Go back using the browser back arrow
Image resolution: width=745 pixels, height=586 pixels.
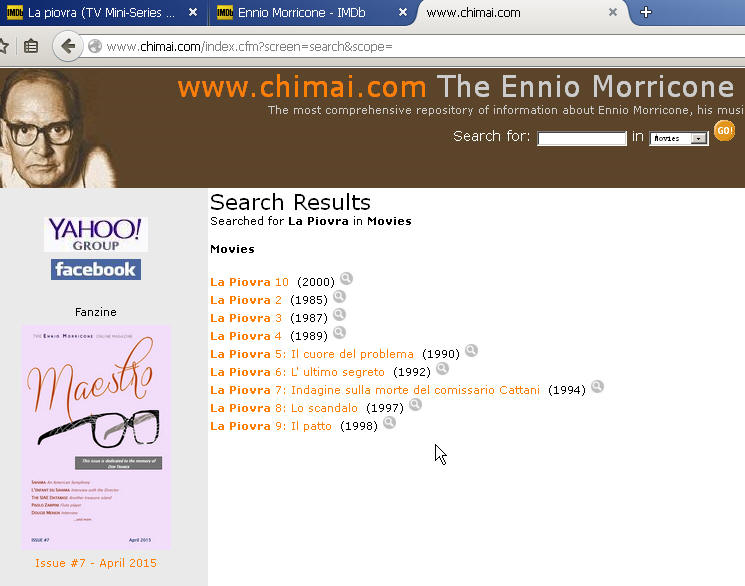[x=68, y=46]
